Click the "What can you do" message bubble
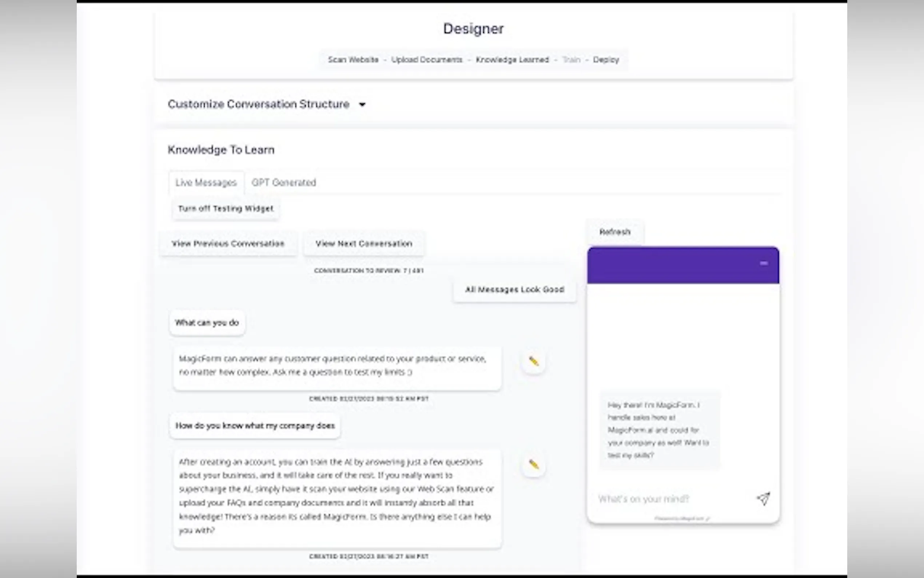The width and height of the screenshot is (924, 578). pyautogui.click(x=207, y=322)
